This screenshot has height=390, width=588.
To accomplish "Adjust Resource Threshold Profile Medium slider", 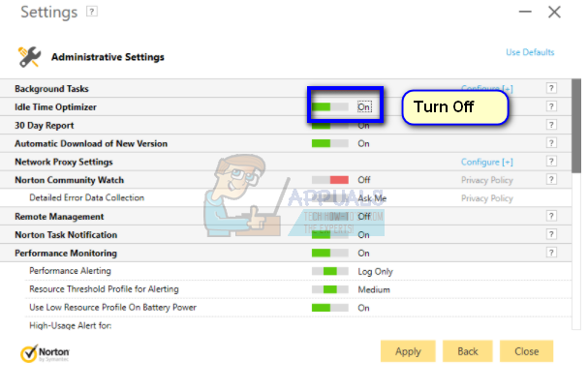I will [330, 289].
